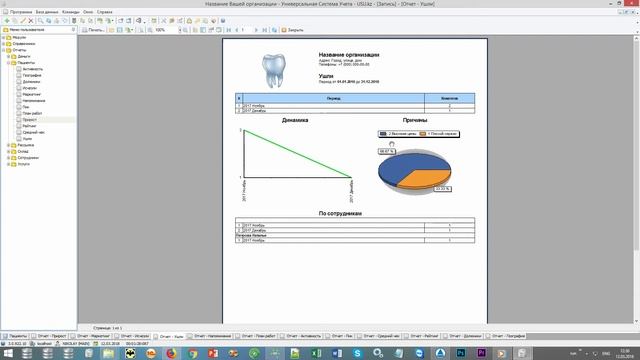The width and height of the screenshot is (640, 360).
Task: Switch to Отчет - Прирост tab
Action: 49,336
